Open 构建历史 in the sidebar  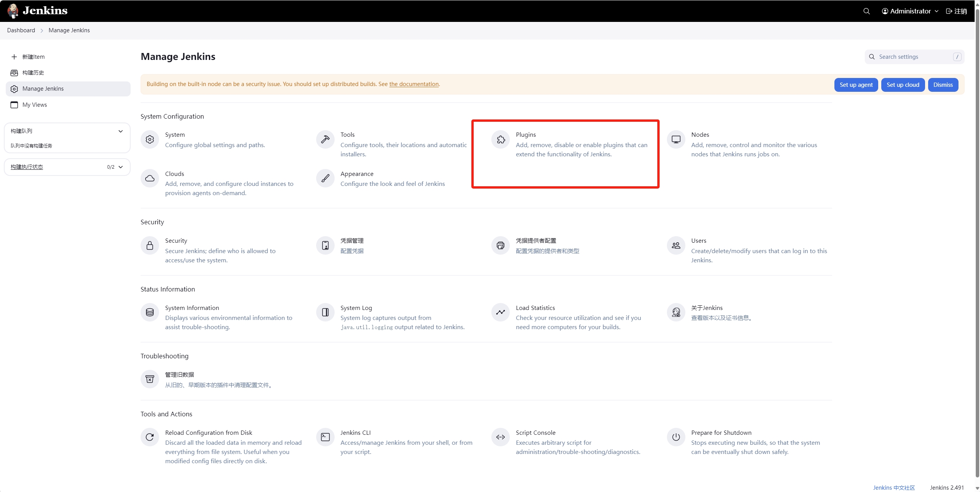click(33, 73)
